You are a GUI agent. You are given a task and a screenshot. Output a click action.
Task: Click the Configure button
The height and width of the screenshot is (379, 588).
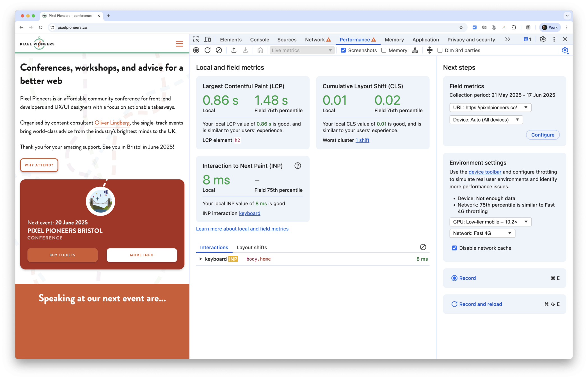click(x=542, y=135)
